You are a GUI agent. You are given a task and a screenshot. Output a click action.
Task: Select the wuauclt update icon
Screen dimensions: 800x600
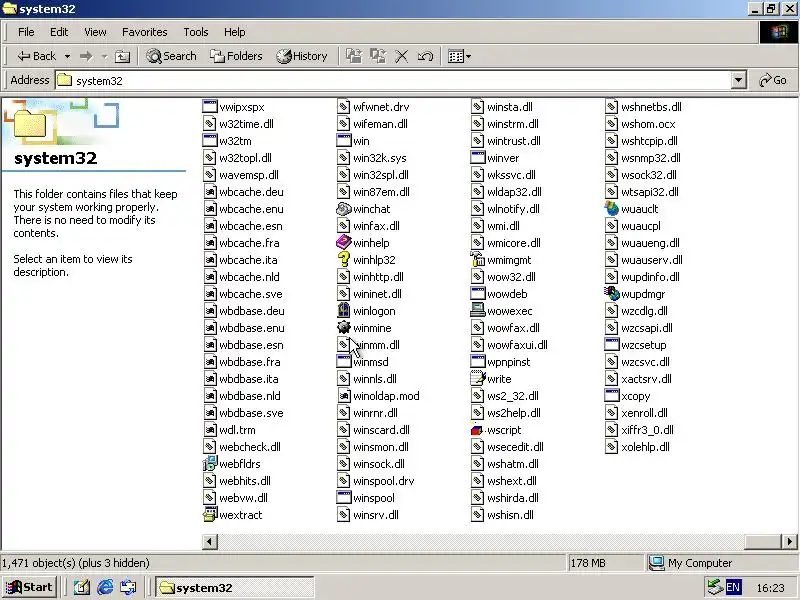click(612, 209)
